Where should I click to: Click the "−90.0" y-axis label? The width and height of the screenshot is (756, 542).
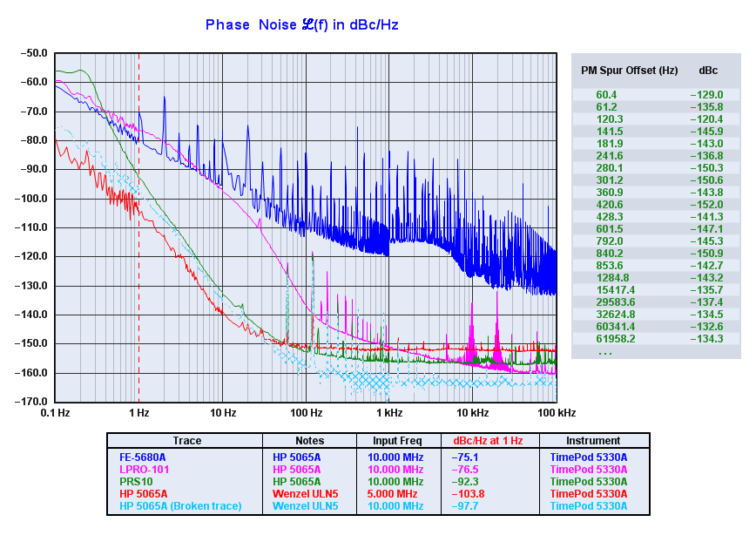click(34, 169)
